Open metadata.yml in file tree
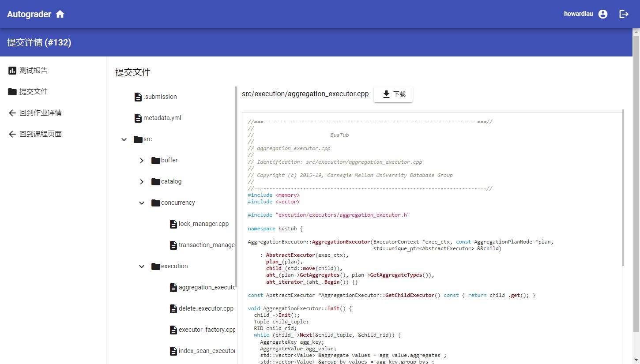640x364 pixels. click(x=162, y=118)
